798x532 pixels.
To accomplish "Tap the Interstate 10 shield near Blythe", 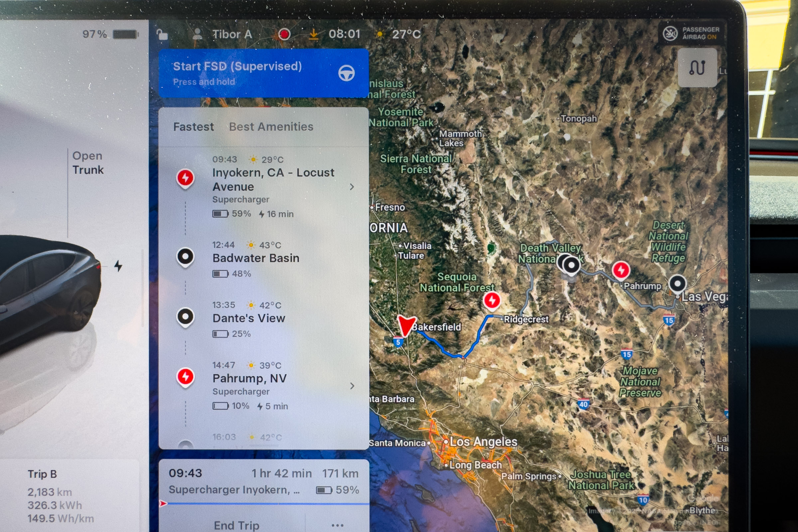I will (x=643, y=500).
